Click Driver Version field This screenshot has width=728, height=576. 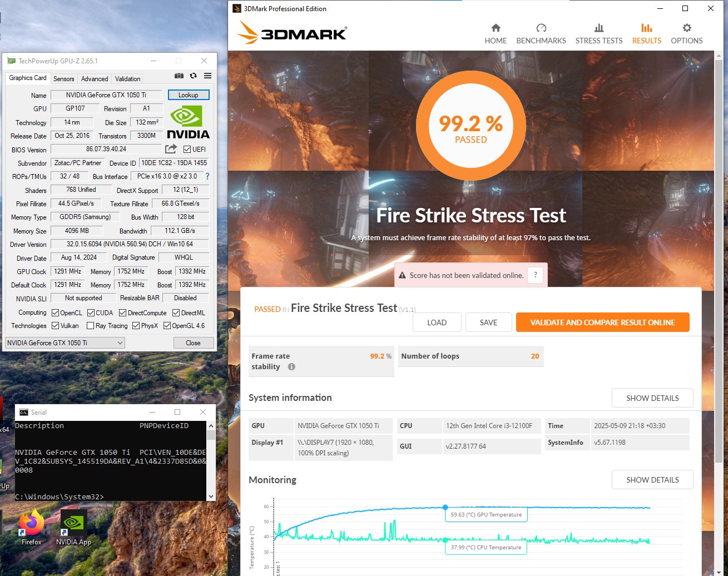click(130, 244)
